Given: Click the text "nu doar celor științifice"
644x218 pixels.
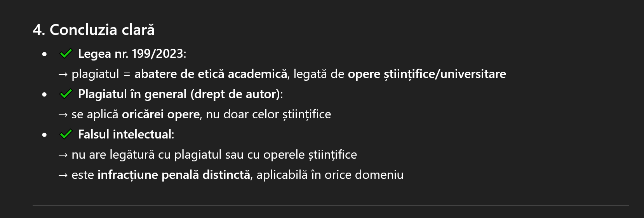Looking at the screenshot, I should click(268, 114).
